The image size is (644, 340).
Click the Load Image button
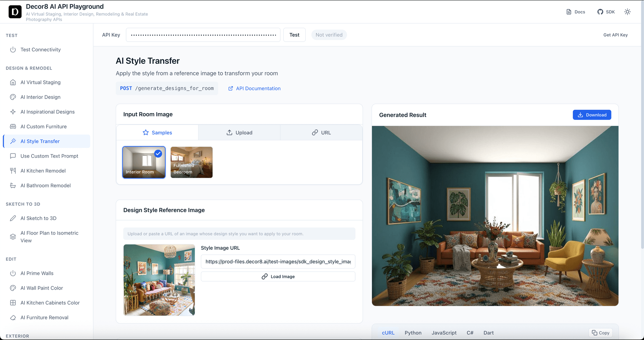point(278,277)
